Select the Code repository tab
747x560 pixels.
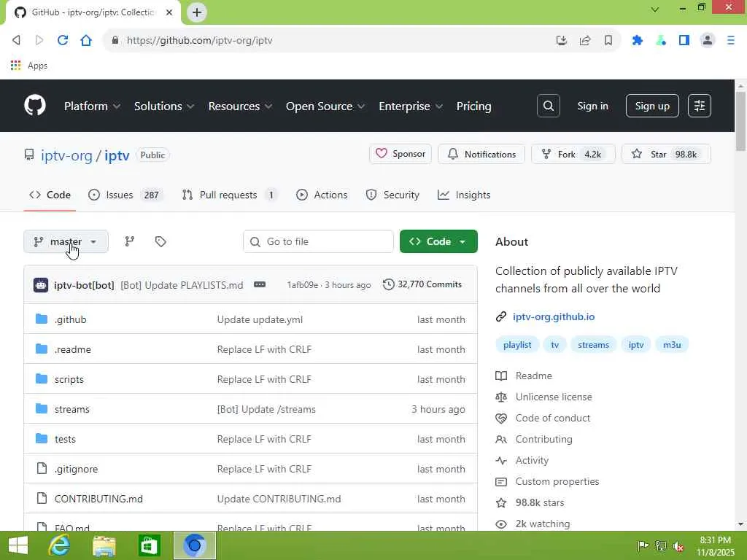point(50,195)
